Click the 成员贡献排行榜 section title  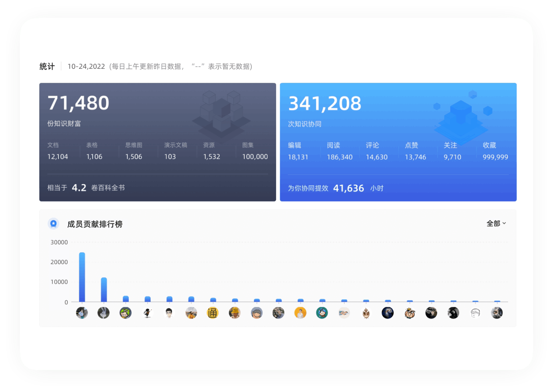point(95,224)
